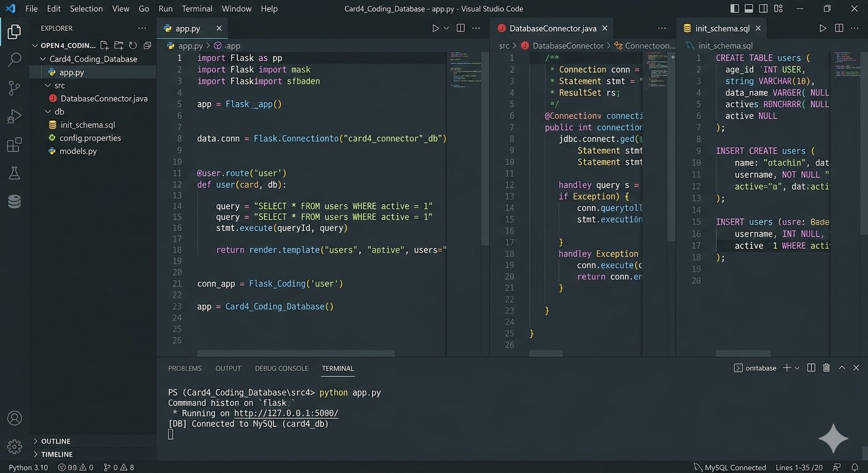Open run options dropdown next to app.py play
The image size is (868, 473).
[446, 28]
